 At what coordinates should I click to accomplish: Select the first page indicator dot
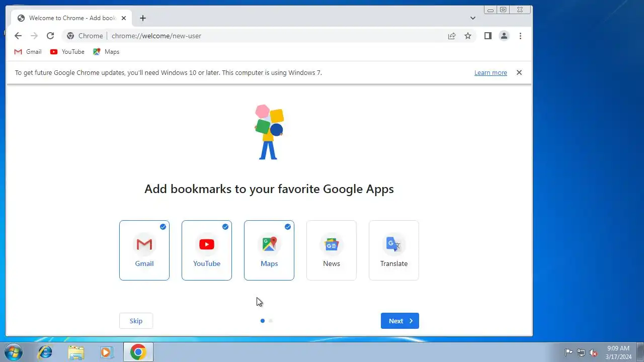(x=263, y=321)
